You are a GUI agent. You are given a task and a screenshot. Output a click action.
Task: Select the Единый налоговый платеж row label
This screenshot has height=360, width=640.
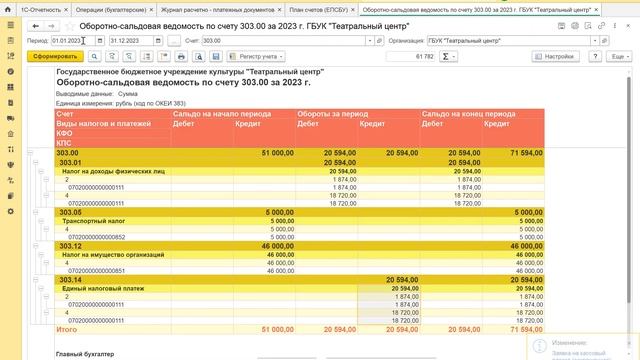pyautogui.click(x=103, y=288)
